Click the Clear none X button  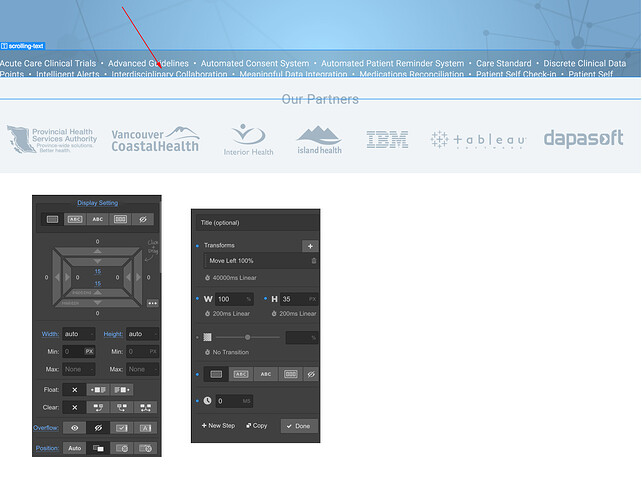tap(75, 407)
